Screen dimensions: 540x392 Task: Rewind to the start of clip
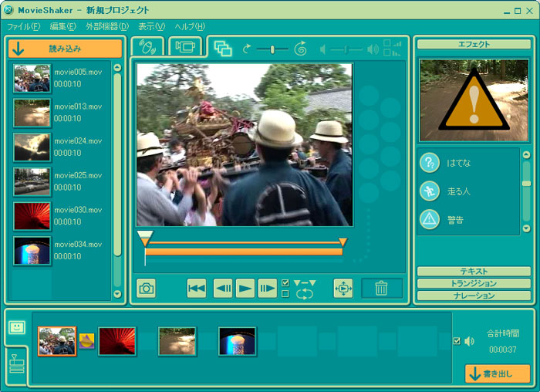click(x=197, y=289)
